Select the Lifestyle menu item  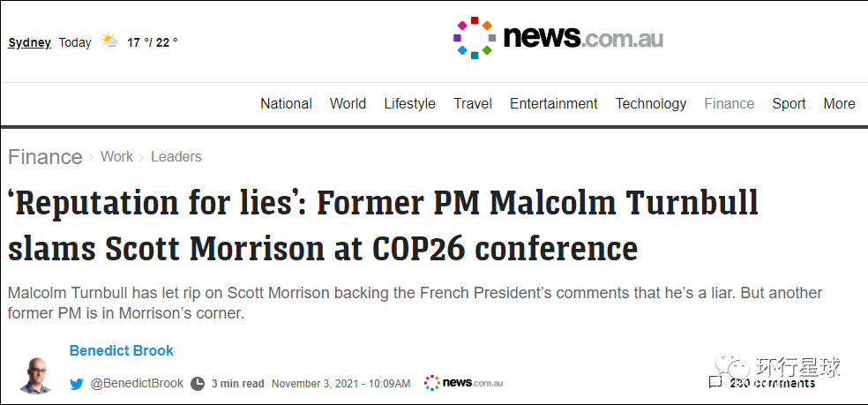[x=409, y=103]
